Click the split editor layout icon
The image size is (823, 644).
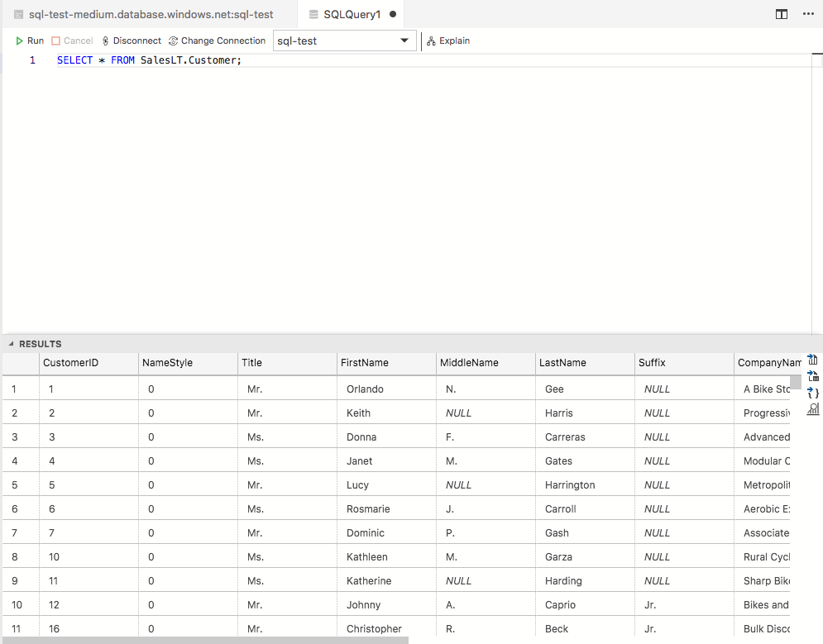(x=781, y=14)
